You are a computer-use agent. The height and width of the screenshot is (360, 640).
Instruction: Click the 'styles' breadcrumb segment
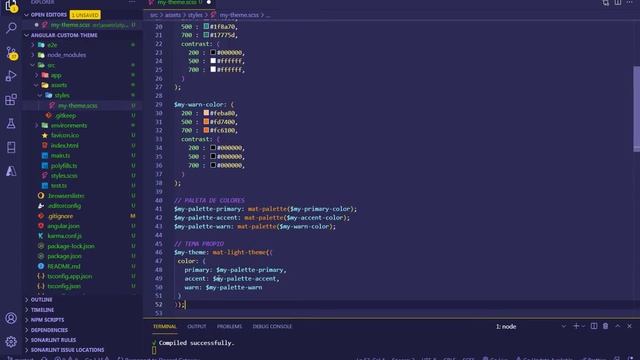195,15
